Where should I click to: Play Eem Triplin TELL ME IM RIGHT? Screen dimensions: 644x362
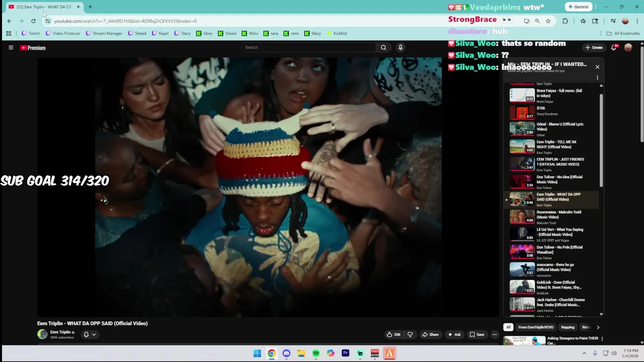[x=551, y=146]
